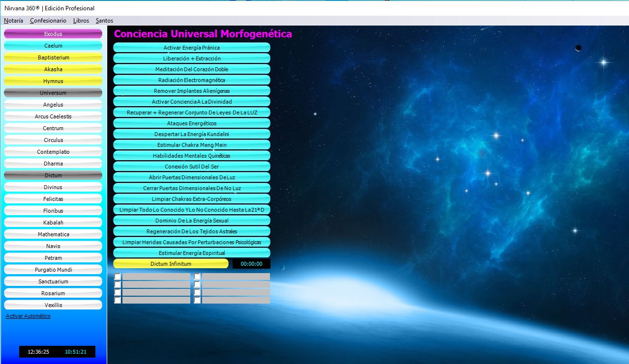Open the Santos menu
Screen dimensions: 629x364
click(x=104, y=21)
